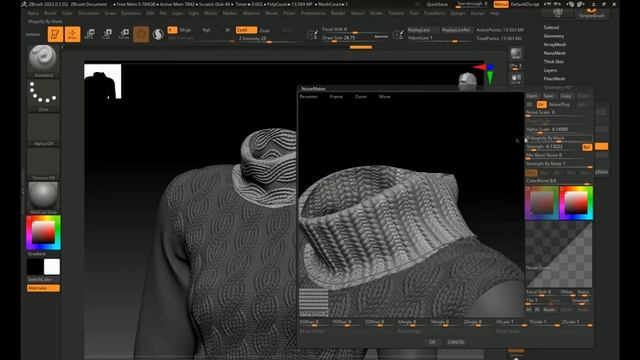Toggle the Zsub button
The image size is (640, 360).
(x=264, y=30)
